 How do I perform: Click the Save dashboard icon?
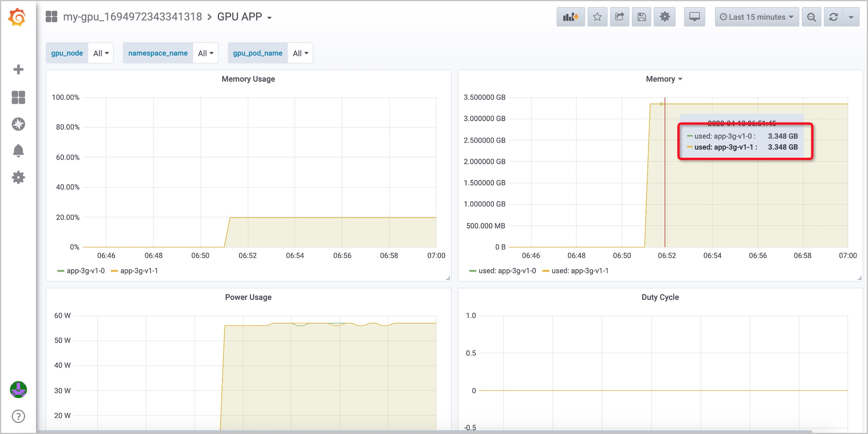click(x=641, y=17)
